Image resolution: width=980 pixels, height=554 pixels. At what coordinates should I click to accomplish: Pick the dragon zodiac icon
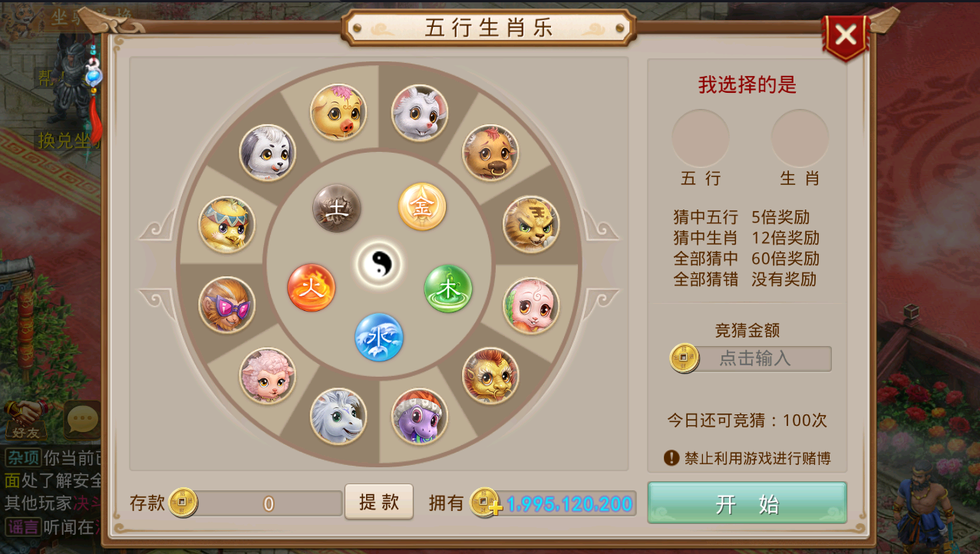[x=490, y=375]
